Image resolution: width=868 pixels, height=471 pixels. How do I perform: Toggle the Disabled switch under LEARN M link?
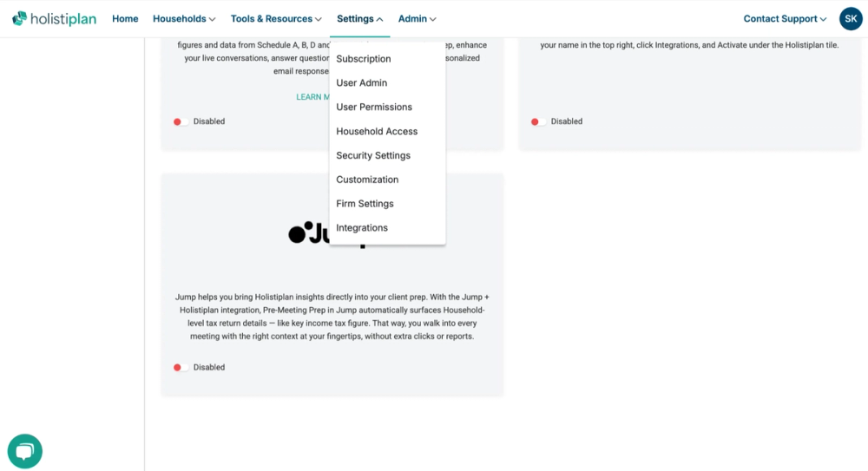pyautogui.click(x=181, y=121)
